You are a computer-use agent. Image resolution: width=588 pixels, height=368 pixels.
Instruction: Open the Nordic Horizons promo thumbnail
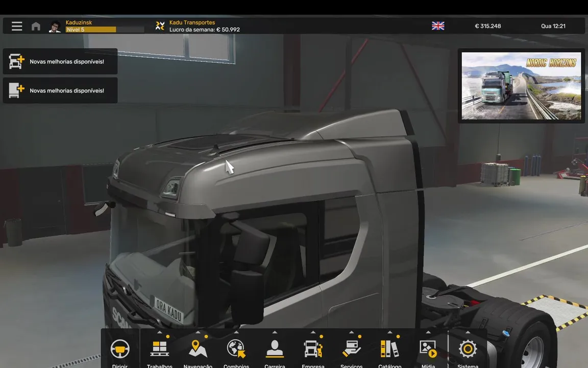[x=521, y=86]
